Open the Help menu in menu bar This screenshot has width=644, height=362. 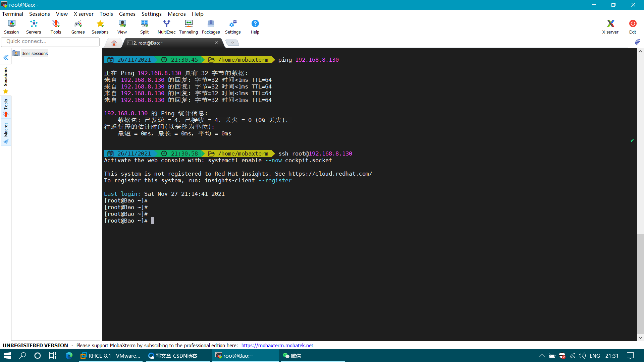[x=198, y=14]
